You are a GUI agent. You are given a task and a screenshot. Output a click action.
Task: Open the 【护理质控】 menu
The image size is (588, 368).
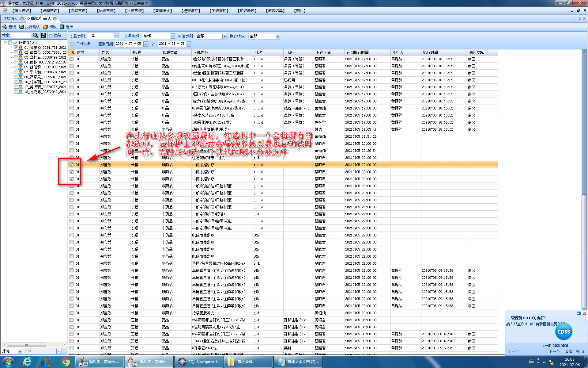coord(247,11)
